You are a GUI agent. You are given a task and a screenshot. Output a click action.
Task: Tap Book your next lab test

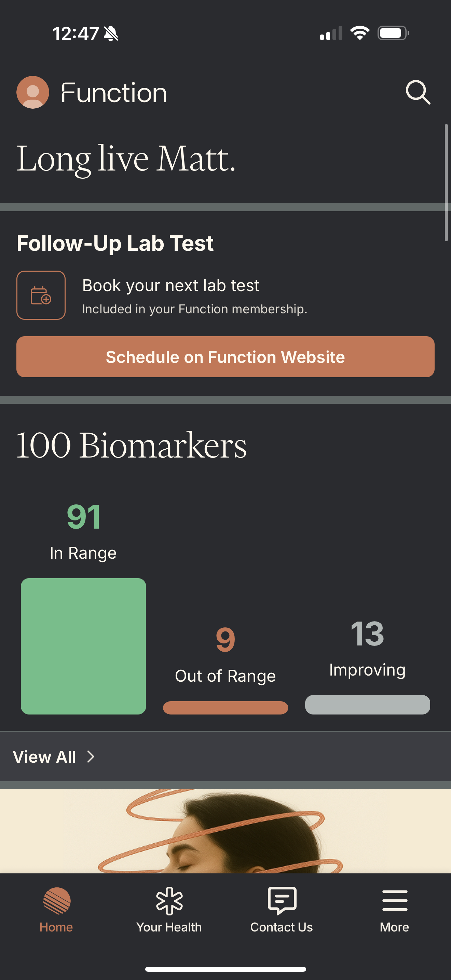tap(171, 285)
